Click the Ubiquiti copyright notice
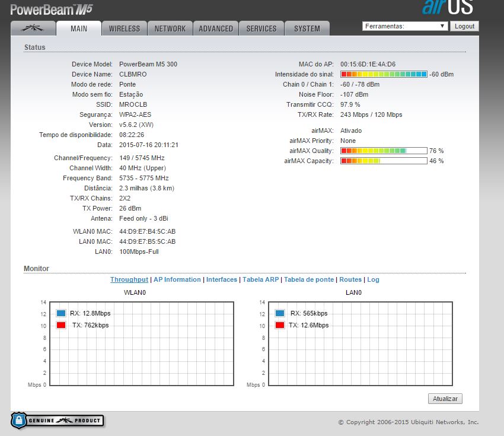This screenshot has height=436, width=504. pos(408,422)
